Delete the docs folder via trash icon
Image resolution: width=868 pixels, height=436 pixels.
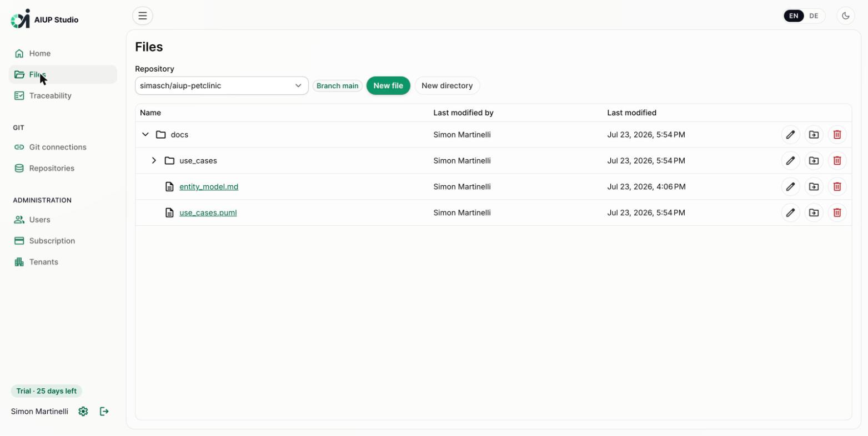837,135
